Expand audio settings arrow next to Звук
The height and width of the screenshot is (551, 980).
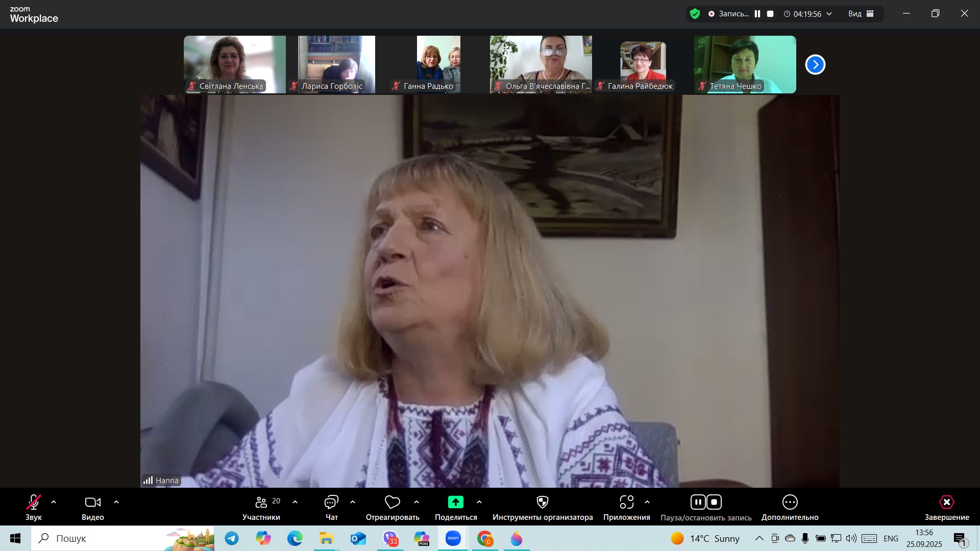(54, 503)
